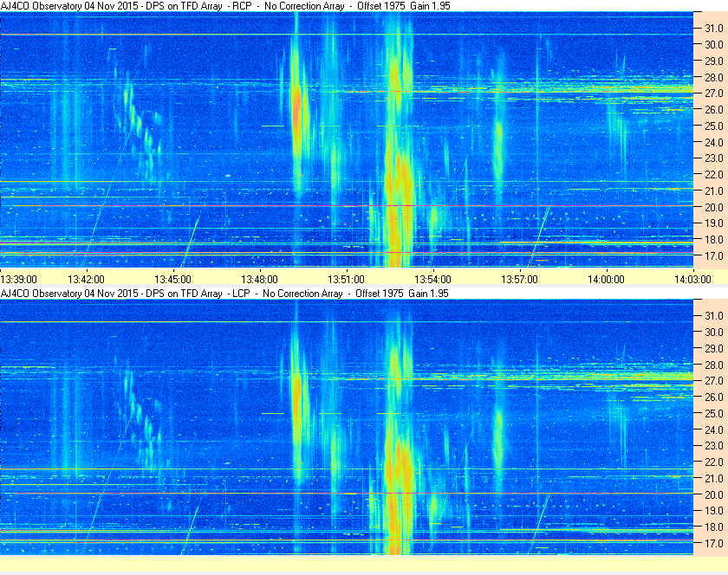Screen dimensions: 728x575
Task: Click the 31.0 frequency label on LCP plot
Action: [714, 315]
